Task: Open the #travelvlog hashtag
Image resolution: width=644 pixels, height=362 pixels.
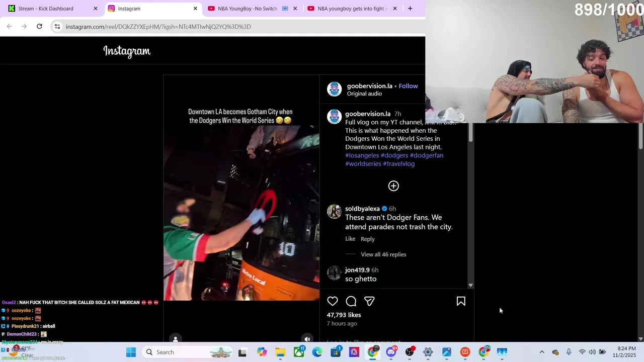Action: (399, 164)
